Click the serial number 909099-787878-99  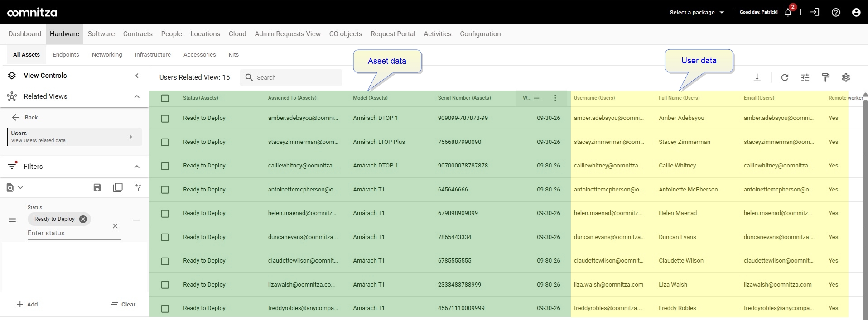(x=463, y=118)
